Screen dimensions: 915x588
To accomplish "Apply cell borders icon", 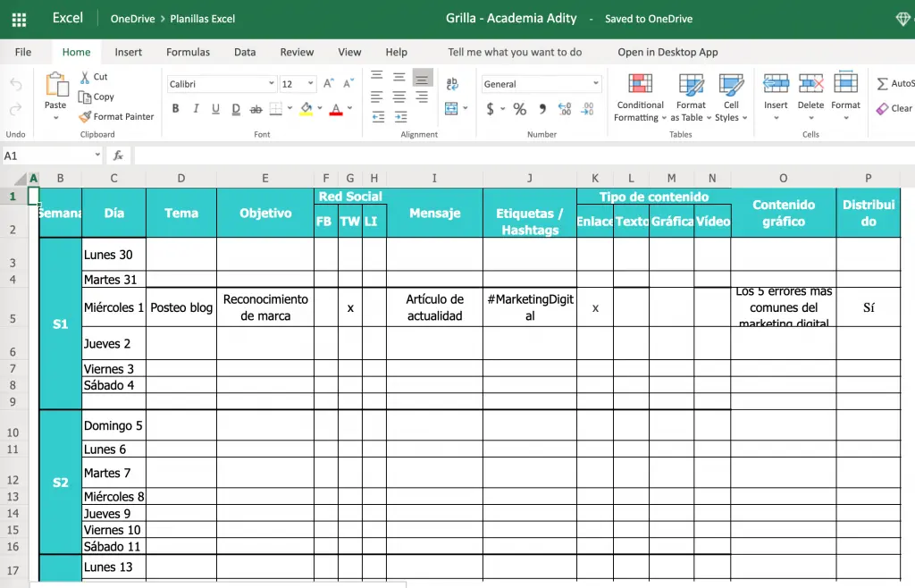I will (x=276, y=108).
